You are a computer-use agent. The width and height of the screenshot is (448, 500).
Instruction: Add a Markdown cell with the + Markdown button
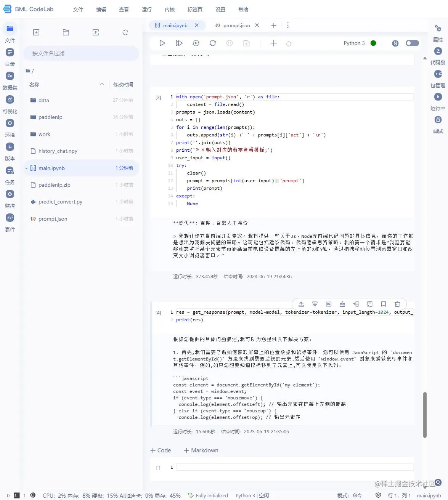pos(201,450)
